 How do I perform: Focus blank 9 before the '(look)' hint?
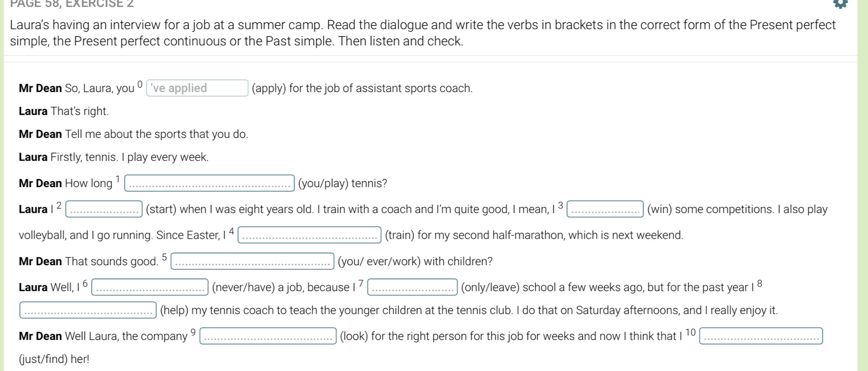click(268, 336)
